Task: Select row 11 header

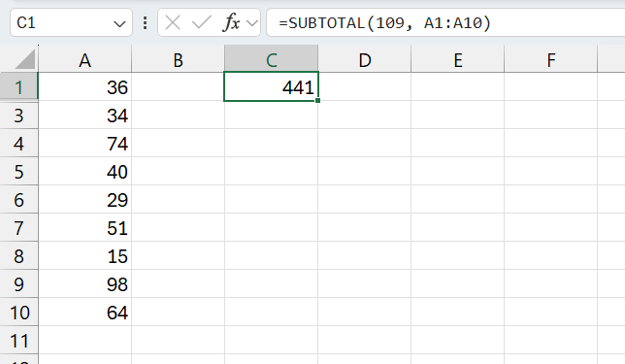Action: point(18,340)
